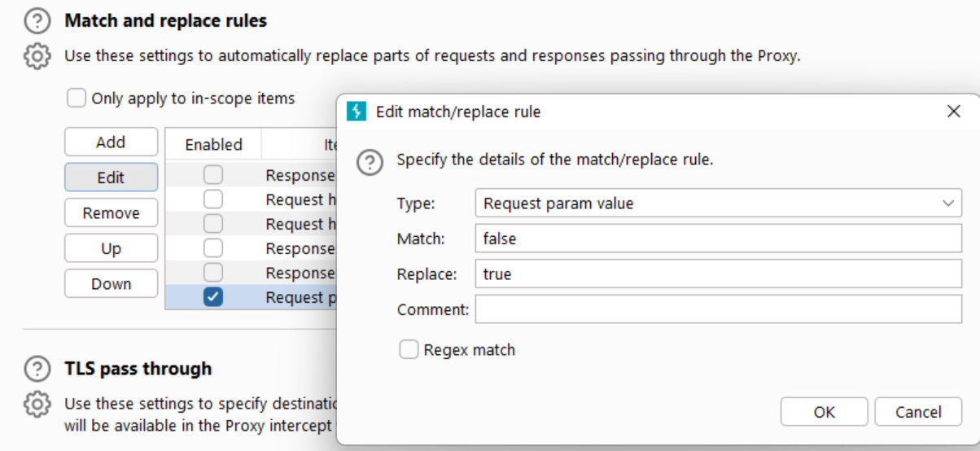Image resolution: width=980 pixels, height=451 pixels.
Task: Open gear settings for Match and replace rules
Action: coord(37,57)
